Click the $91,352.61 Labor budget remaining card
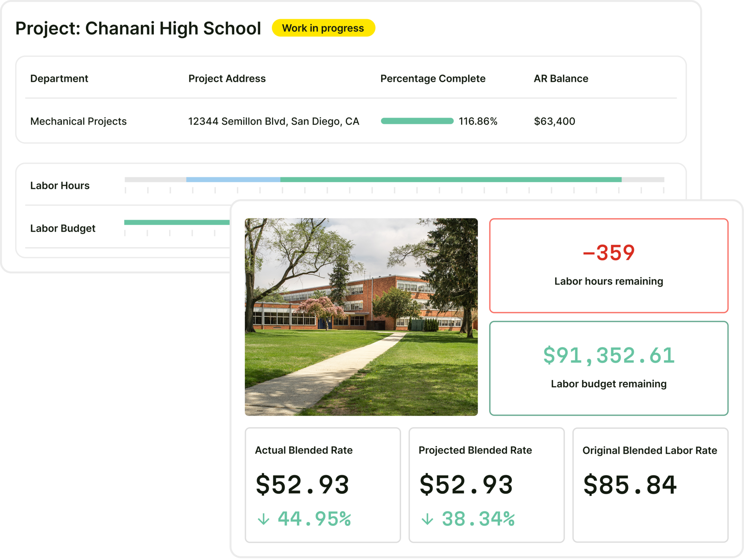 point(608,368)
